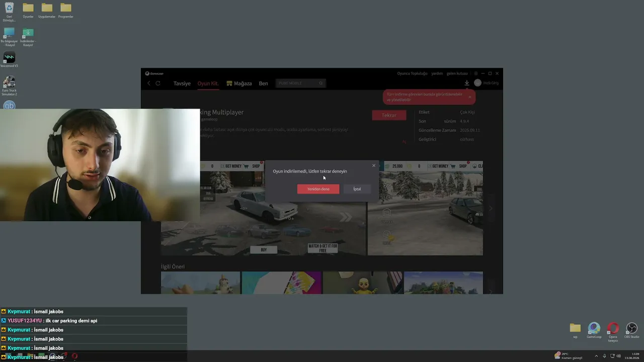Open the Mağaza store tab
The height and width of the screenshot is (362, 644).
239,83
